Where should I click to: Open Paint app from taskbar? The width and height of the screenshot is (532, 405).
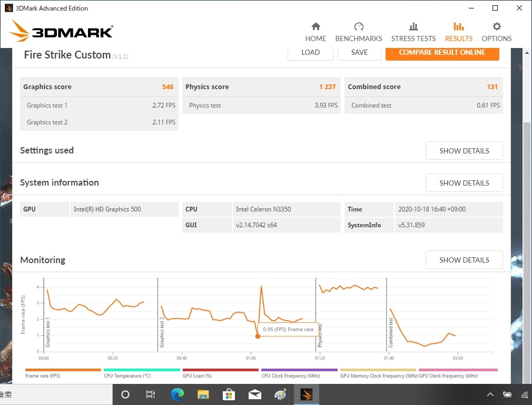tap(280, 394)
